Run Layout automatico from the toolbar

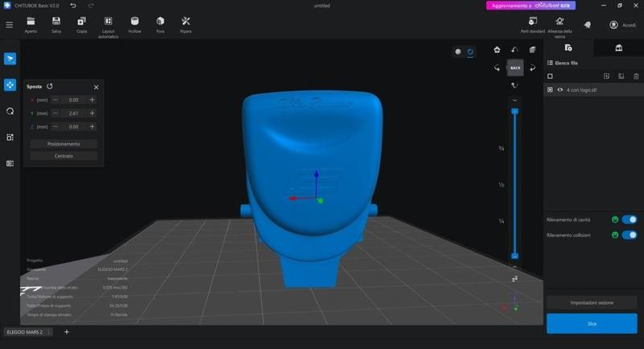tap(108, 27)
